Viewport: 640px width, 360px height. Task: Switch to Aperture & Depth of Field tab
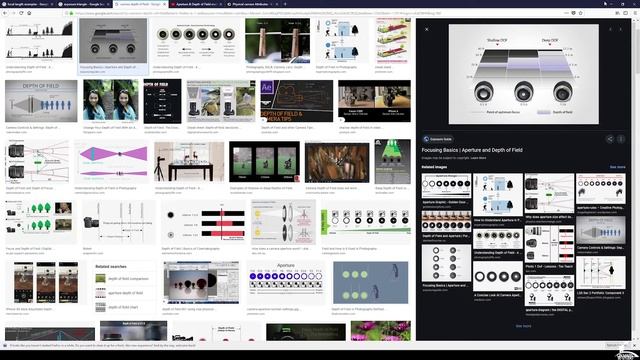pyautogui.click(x=196, y=4)
